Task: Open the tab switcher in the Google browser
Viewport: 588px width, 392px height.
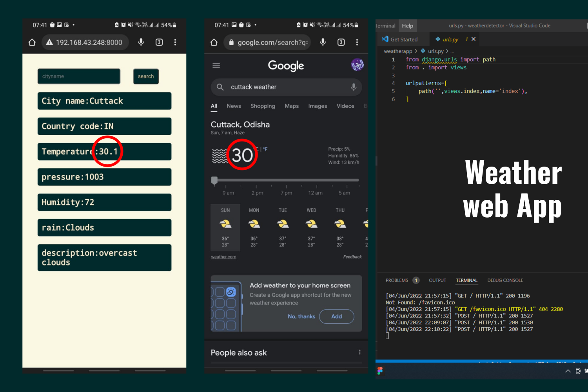Action: (x=341, y=42)
